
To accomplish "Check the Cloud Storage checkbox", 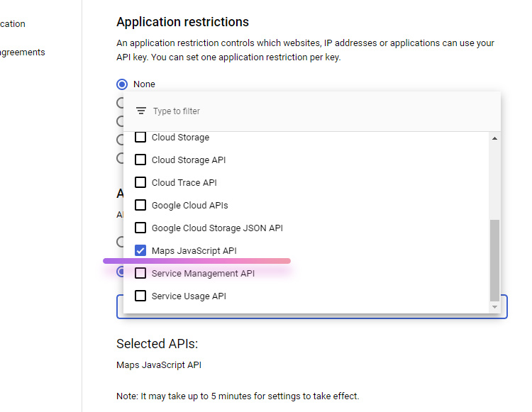I will [140, 137].
